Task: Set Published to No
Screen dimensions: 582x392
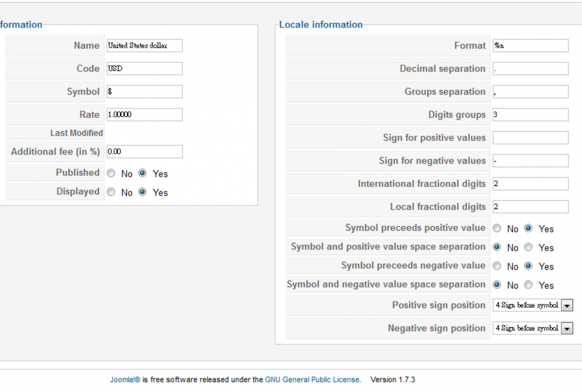Action: 111,173
